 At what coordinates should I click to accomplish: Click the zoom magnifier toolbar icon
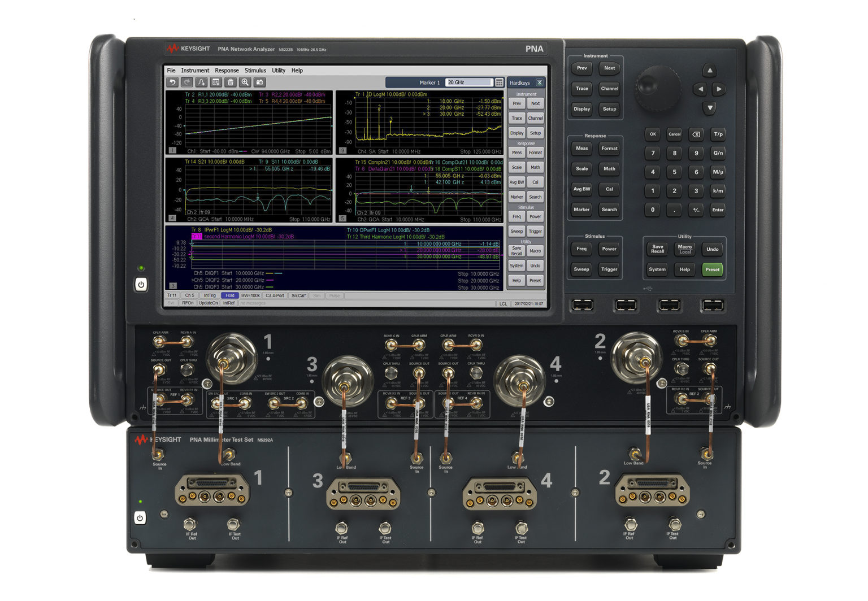pyautogui.click(x=245, y=82)
